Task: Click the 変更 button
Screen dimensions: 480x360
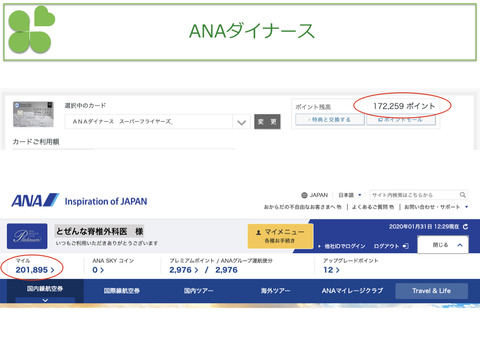Action: click(267, 122)
